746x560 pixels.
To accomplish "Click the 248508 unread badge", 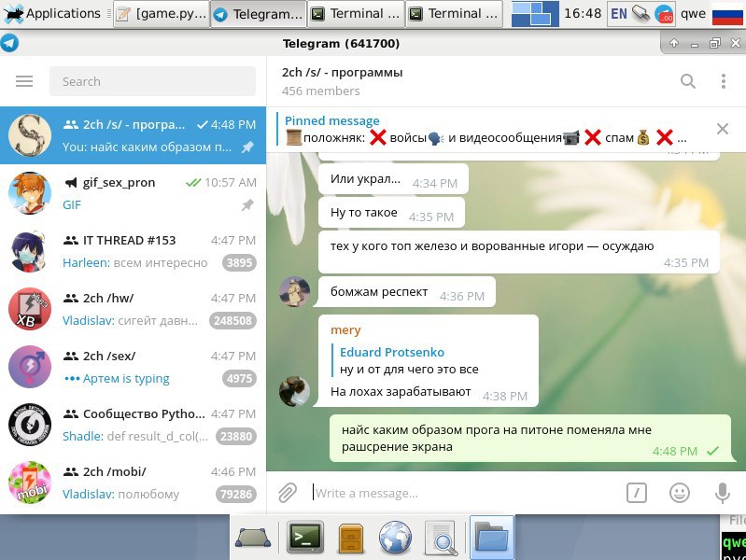I will pos(232,321).
